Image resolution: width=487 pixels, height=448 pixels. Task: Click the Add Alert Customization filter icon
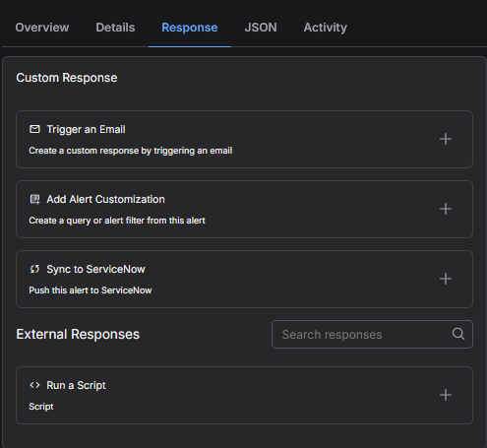click(x=34, y=199)
